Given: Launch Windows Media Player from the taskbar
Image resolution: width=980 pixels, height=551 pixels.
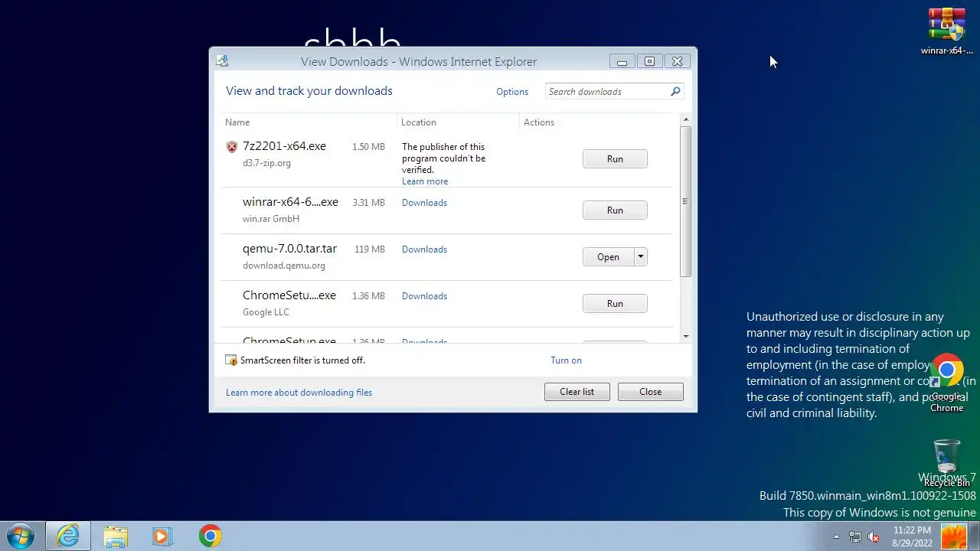Looking at the screenshot, I should 162,536.
